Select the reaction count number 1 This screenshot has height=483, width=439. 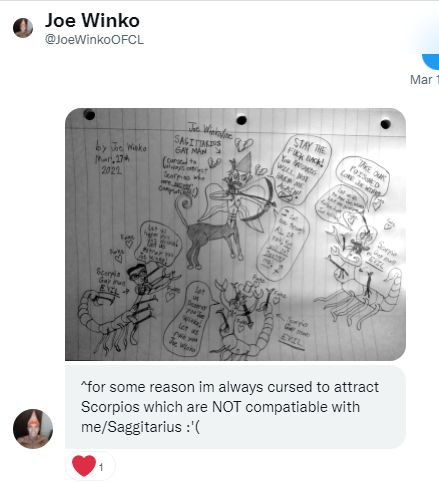point(101,467)
